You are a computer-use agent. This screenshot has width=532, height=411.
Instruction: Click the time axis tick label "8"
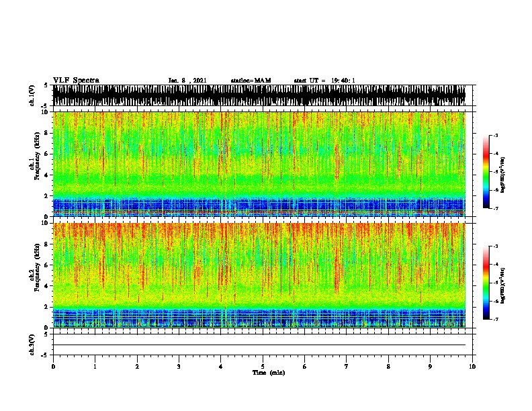coord(388,367)
